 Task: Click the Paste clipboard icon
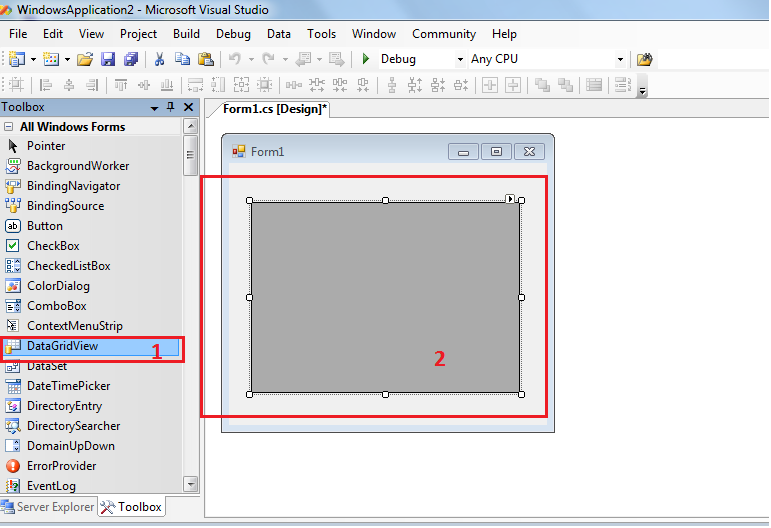click(x=206, y=59)
